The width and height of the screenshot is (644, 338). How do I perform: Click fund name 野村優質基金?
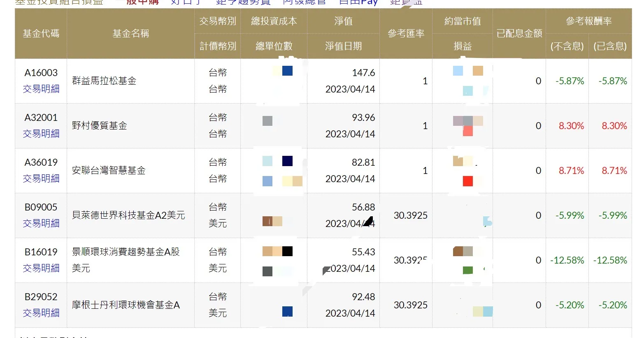(x=100, y=125)
